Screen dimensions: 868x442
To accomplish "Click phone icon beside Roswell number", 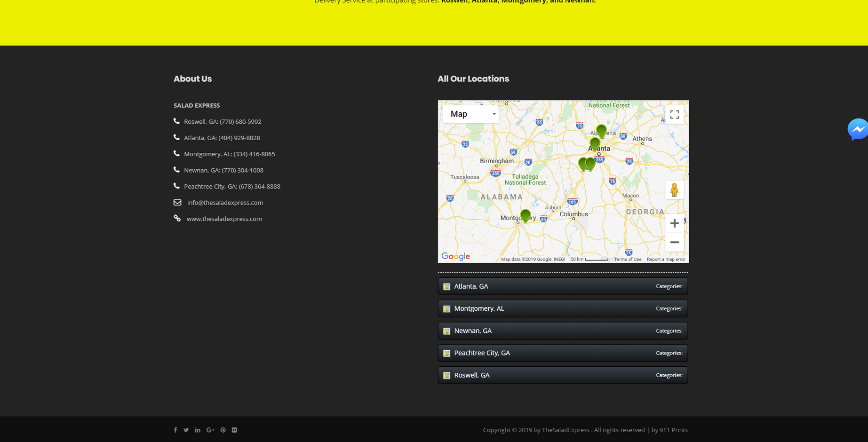I will click(x=177, y=121).
